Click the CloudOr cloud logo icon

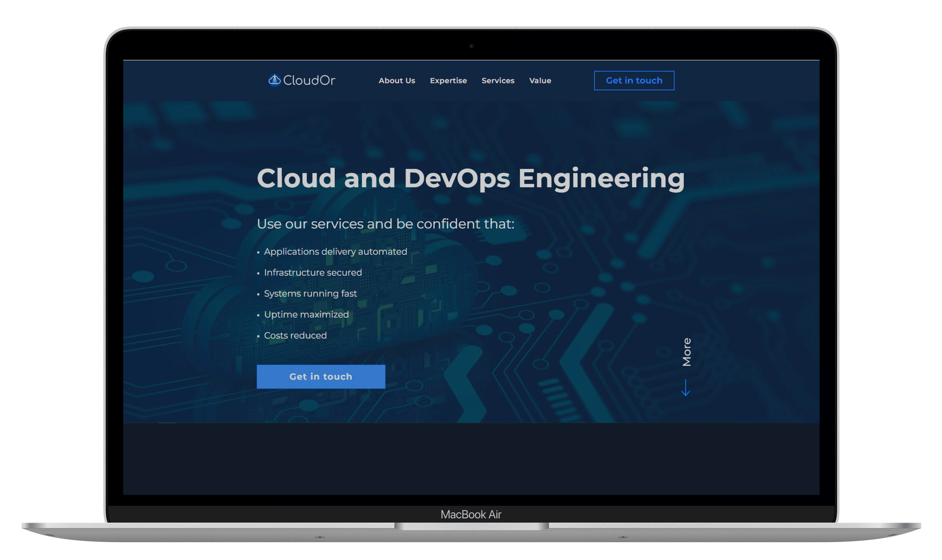pos(274,80)
